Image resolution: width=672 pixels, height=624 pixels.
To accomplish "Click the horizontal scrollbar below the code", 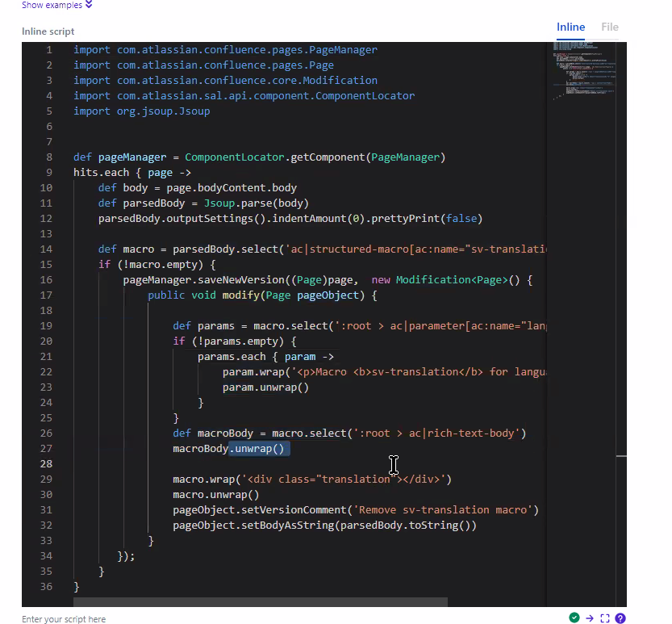I will click(258, 601).
